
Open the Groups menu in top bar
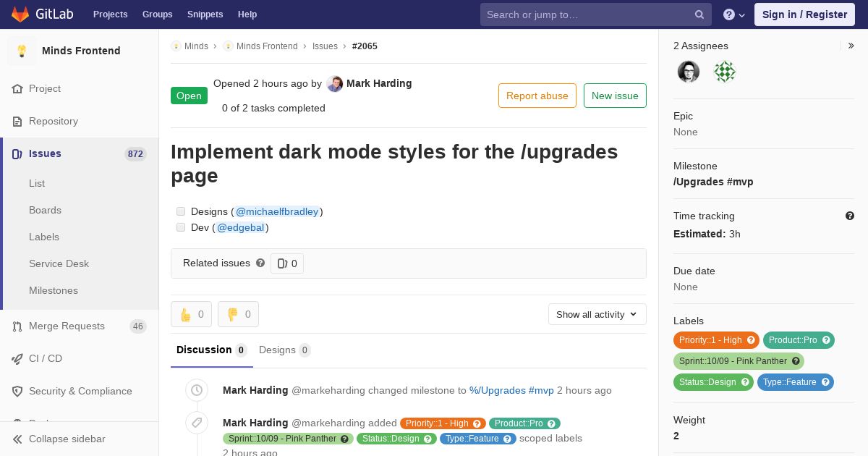pyautogui.click(x=157, y=14)
